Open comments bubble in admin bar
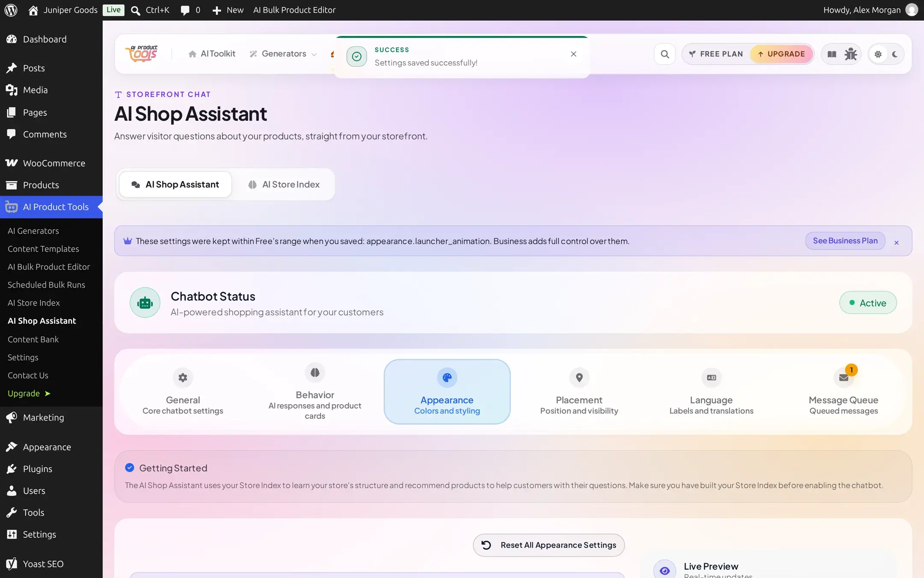 click(190, 10)
